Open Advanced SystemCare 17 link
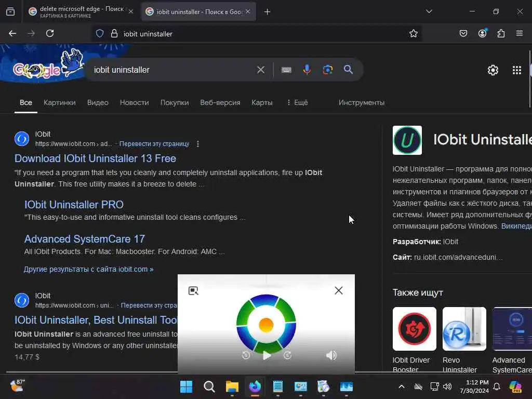Image resolution: width=532 pixels, height=399 pixels. point(85,239)
